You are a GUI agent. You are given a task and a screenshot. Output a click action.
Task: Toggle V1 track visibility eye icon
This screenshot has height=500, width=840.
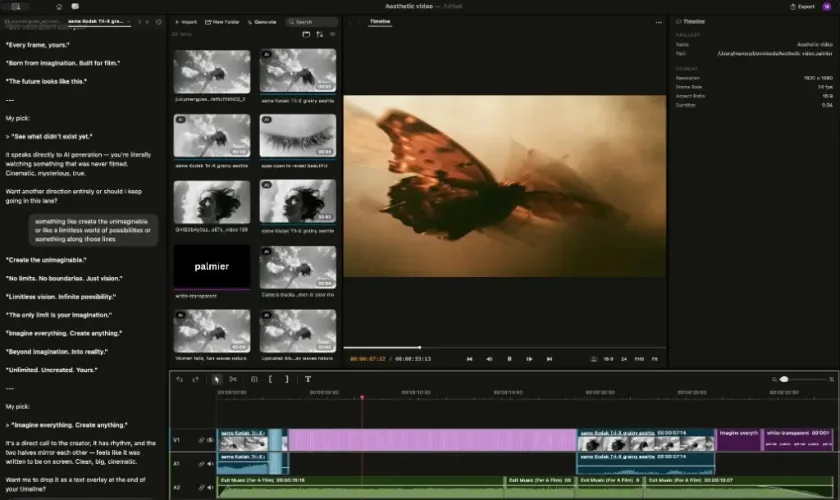[210, 440]
